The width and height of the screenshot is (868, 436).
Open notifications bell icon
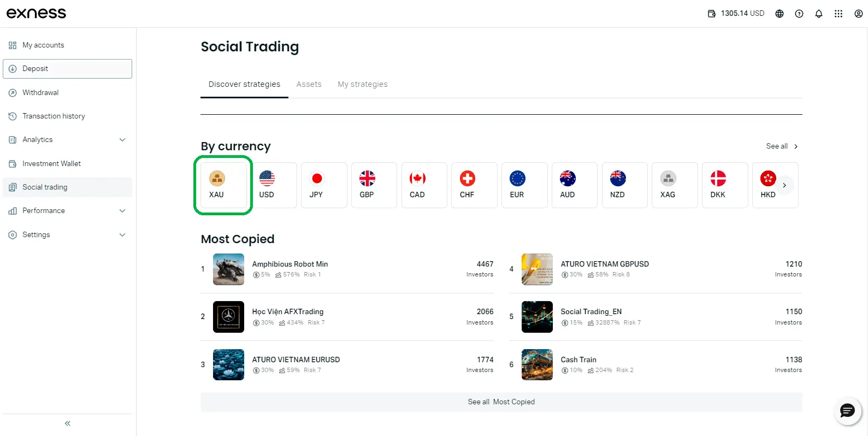coord(818,14)
